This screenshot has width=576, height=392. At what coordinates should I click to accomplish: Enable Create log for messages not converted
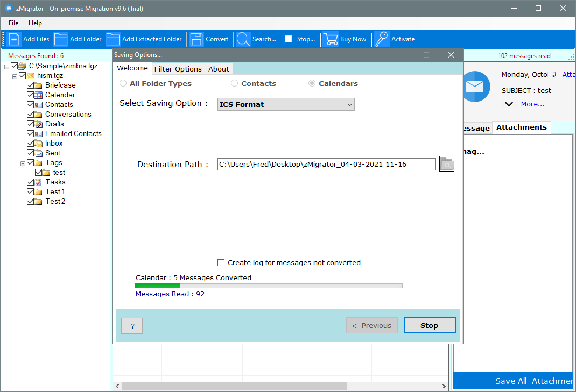pos(221,262)
